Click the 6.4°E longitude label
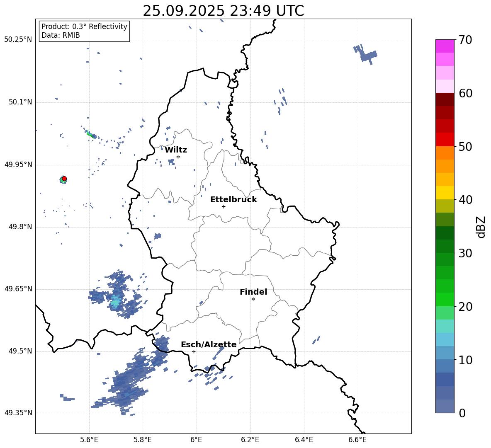 tap(304, 440)
